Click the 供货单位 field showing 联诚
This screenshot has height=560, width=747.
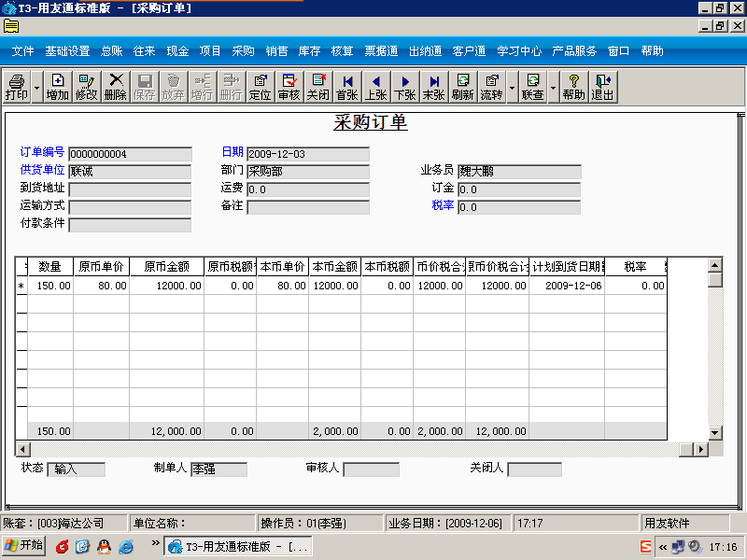coord(130,172)
